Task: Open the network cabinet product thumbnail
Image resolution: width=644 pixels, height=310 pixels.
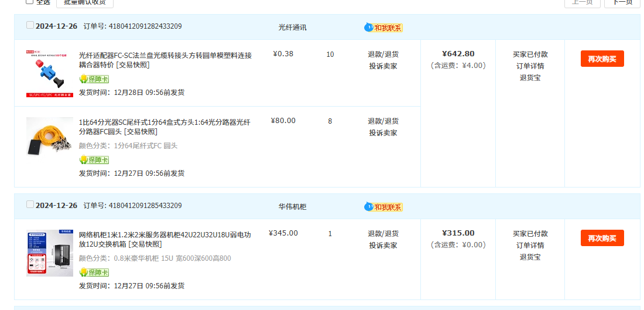Action: pos(50,253)
